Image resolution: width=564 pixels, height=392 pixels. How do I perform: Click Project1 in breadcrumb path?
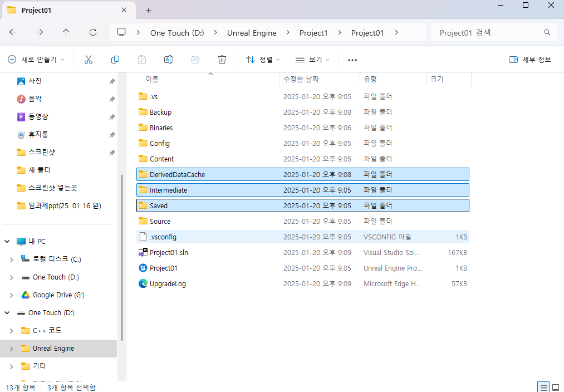click(313, 33)
